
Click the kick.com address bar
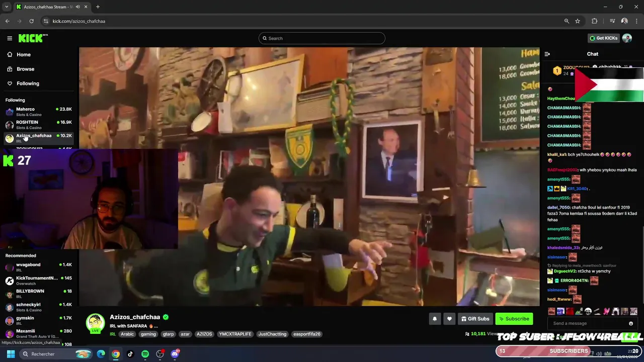coord(302,21)
